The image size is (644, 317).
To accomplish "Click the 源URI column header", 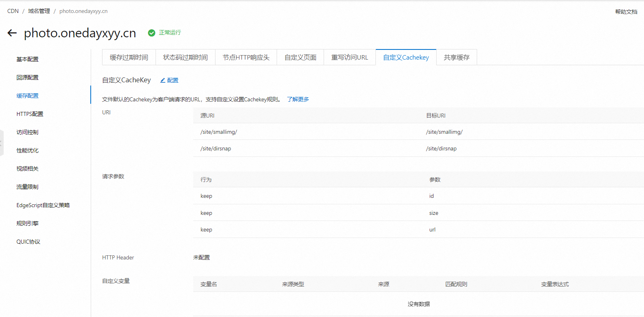I will click(207, 116).
